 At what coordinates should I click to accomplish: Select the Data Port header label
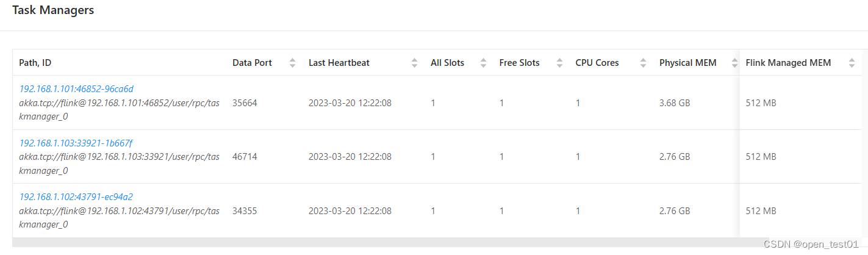pyautogui.click(x=252, y=63)
